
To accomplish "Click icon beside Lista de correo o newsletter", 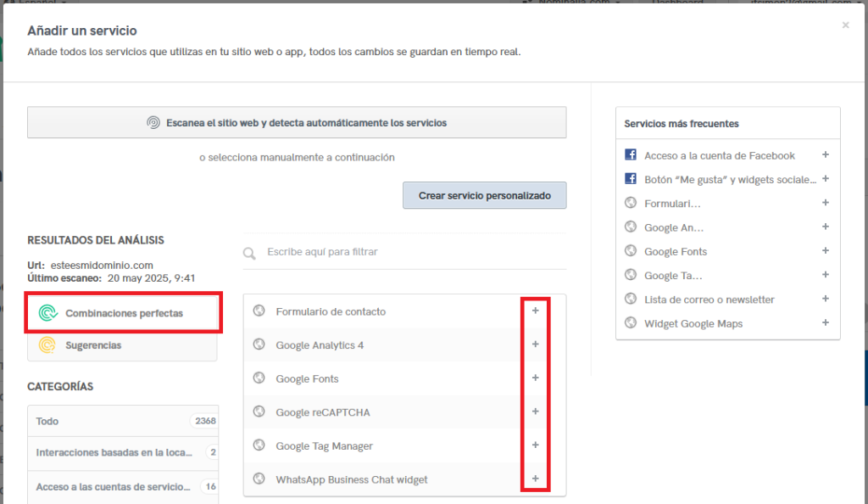I will pyautogui.click(x=631, y=299).
